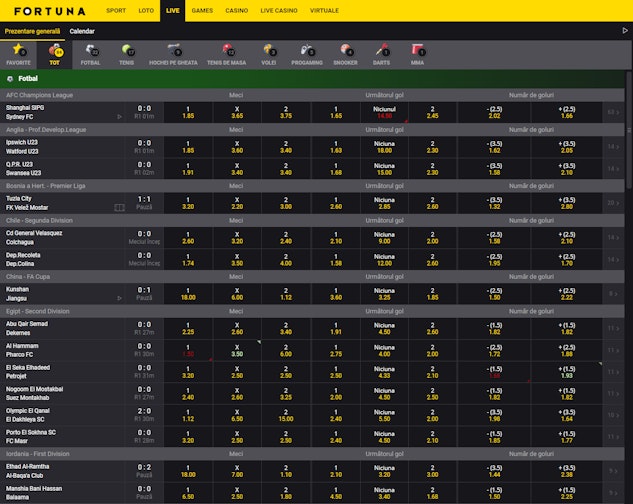The height and width of the screenshot is (504, 633).
Task: Bet on draw X 3.65 for Shanghai SIPG
Action: click(x=237, y=111)
